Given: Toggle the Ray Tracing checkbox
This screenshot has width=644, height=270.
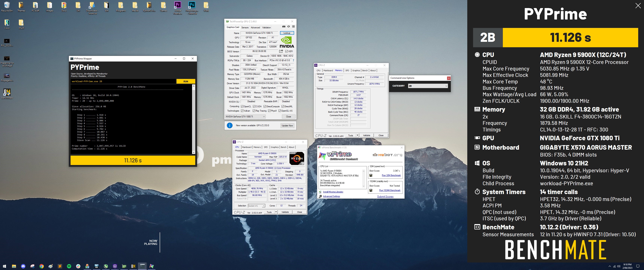Looking at the screenshot, I should click(x=254, y=111).
